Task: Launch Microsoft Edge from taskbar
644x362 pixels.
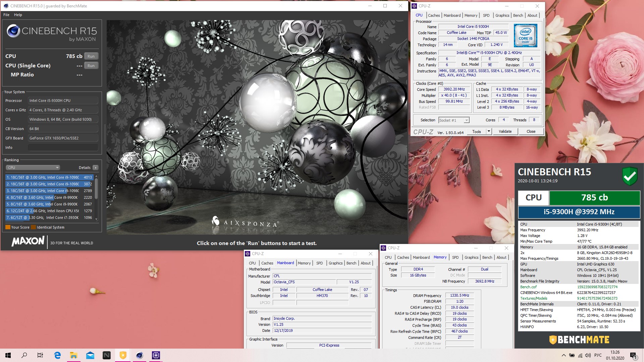Action: pyautogui.click(x=57, y=355)
